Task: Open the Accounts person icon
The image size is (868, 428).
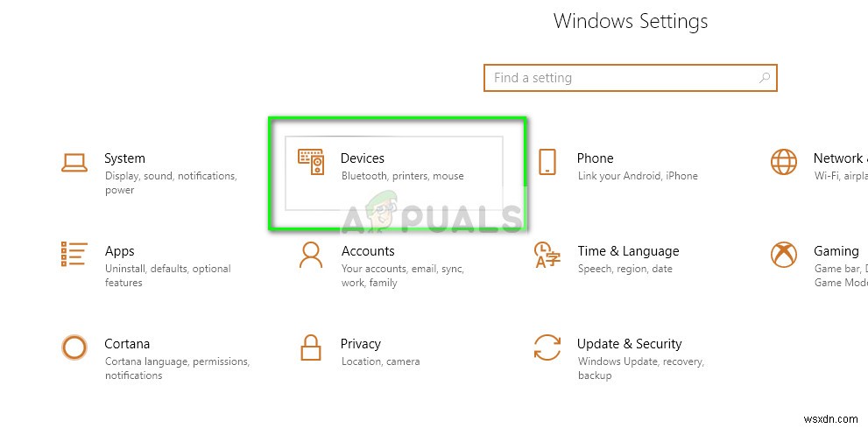Action: point(311,255)
